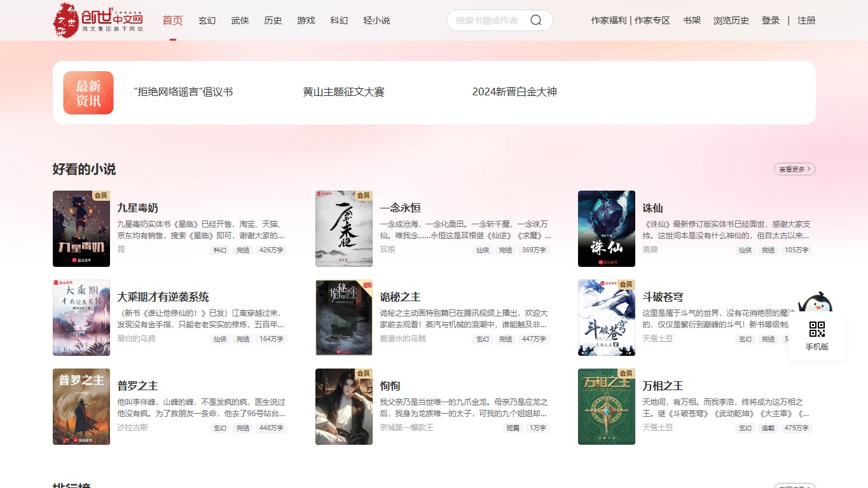Open the 轻小说 category tab

pyautogui.click(x=376, y=20)
